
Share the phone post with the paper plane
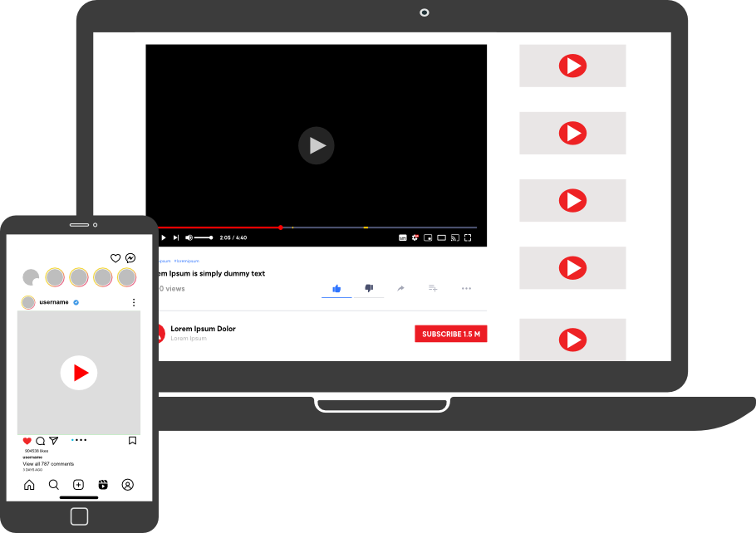click(53, 441)
